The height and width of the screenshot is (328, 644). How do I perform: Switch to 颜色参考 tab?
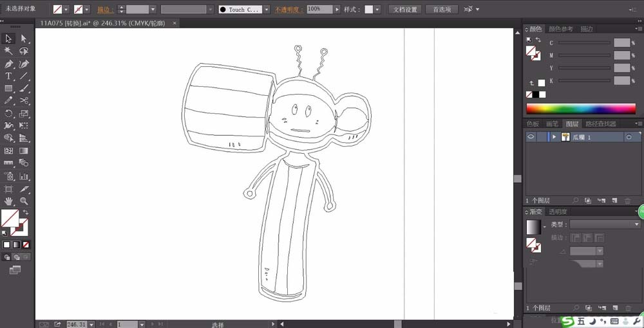[561, 29]
